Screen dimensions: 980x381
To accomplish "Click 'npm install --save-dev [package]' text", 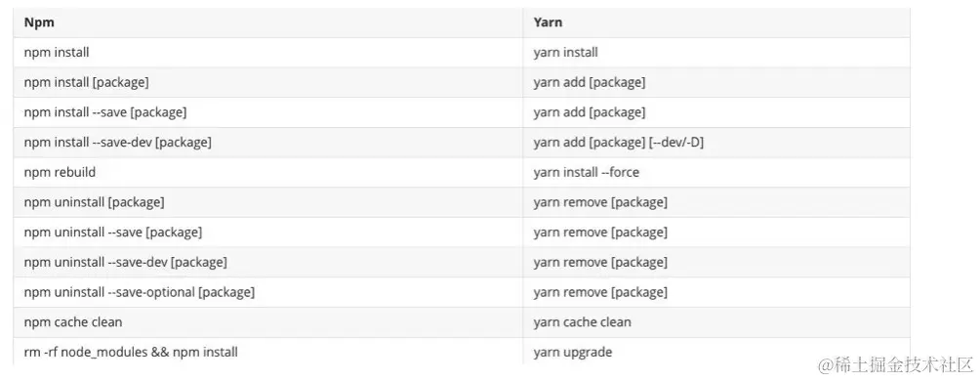I will coord(117,143).
